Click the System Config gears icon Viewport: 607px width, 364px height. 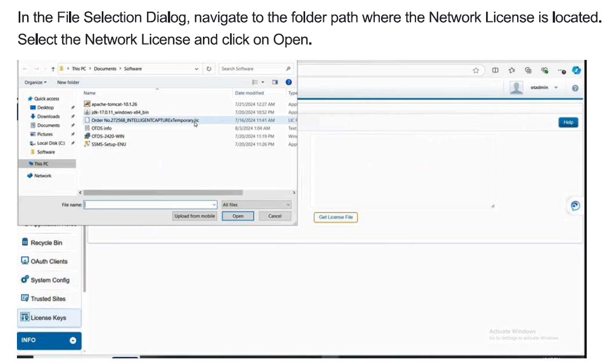pyautogui.click(x=25, y=280)
